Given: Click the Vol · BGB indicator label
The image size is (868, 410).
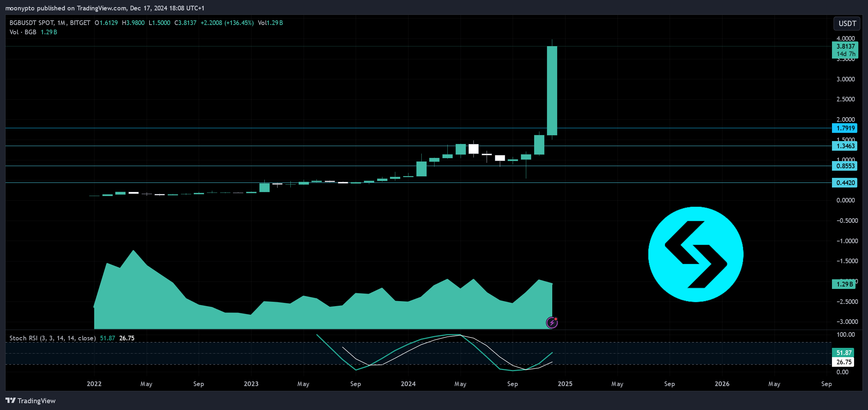Looking at the screenshot, I should [x=23, y=32].
